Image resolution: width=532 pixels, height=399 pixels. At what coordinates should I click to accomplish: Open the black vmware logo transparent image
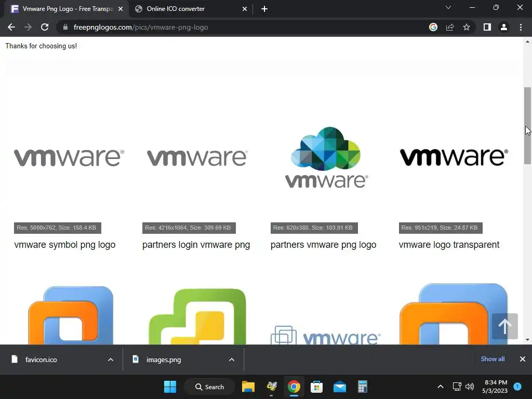tap(454, 157)
